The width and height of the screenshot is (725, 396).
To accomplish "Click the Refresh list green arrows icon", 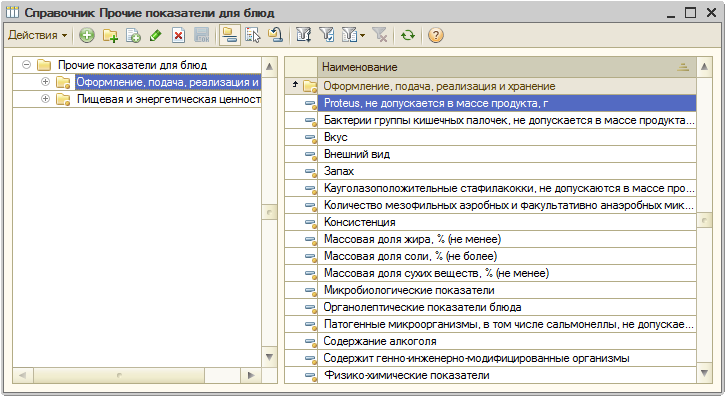I will [407, 35].
